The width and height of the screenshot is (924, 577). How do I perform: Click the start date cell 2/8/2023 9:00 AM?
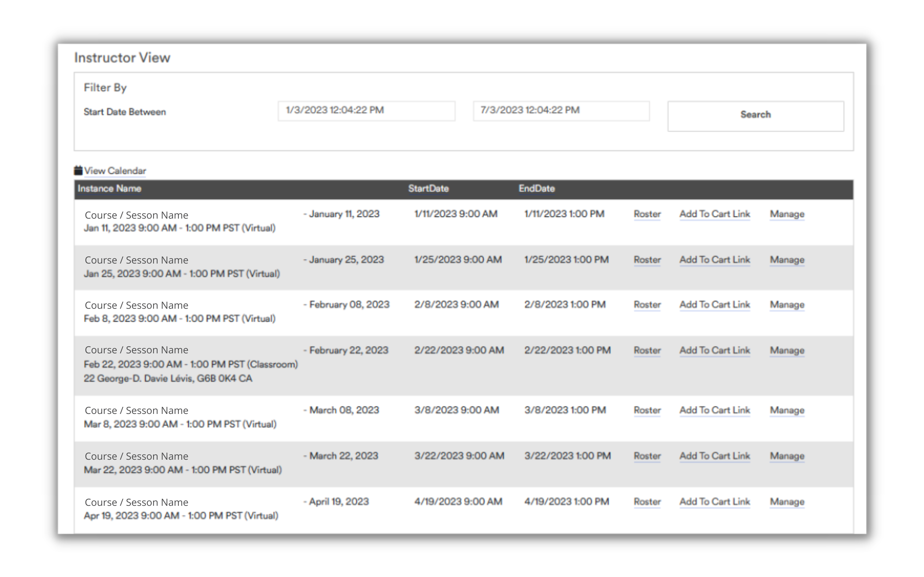[x=457, y=305]
